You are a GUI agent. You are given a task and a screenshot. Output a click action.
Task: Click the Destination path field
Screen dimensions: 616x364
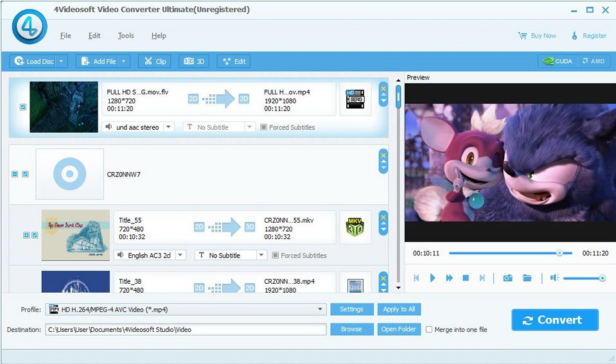pos(186,329)
